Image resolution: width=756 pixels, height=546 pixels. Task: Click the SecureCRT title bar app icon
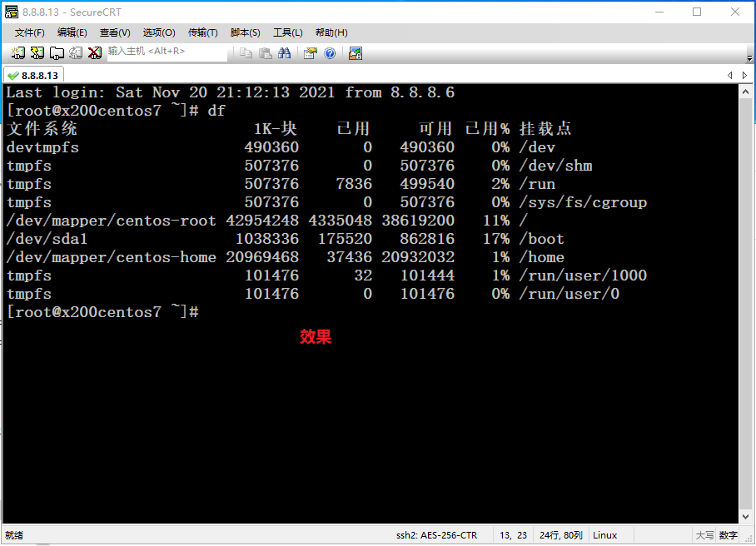(11, 12)
